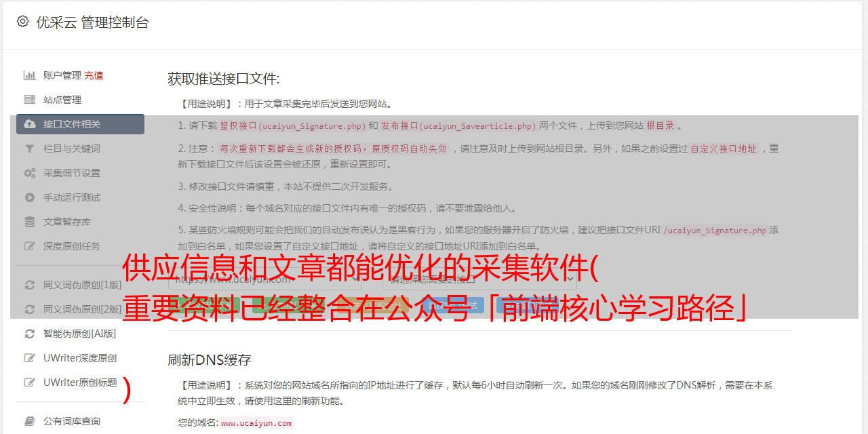This screenshot has width=868, height=434.
Task: Click the book icon for 公有词库查询
Action: pos(30,421)
